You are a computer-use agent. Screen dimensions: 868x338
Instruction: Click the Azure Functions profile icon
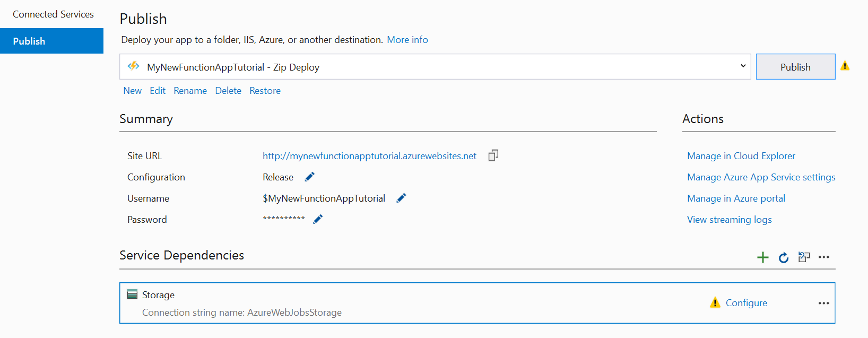point(134,66)
